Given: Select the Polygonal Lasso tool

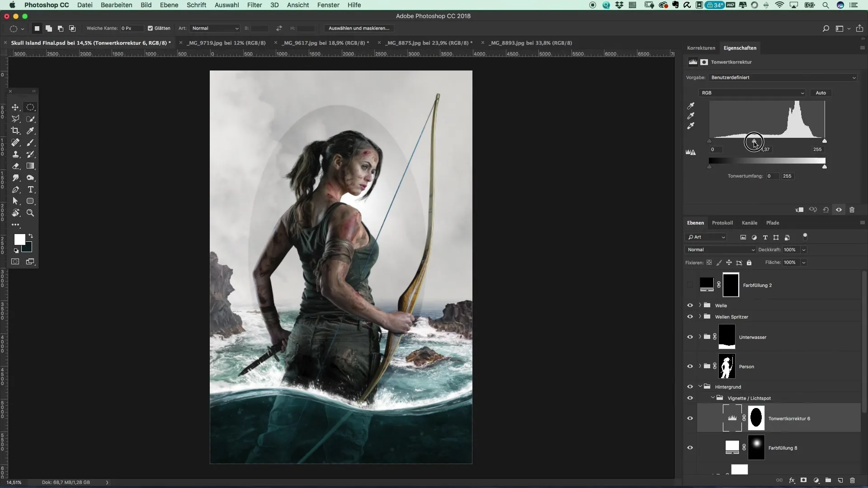Looking at the screenshot, I should point(15,119).
